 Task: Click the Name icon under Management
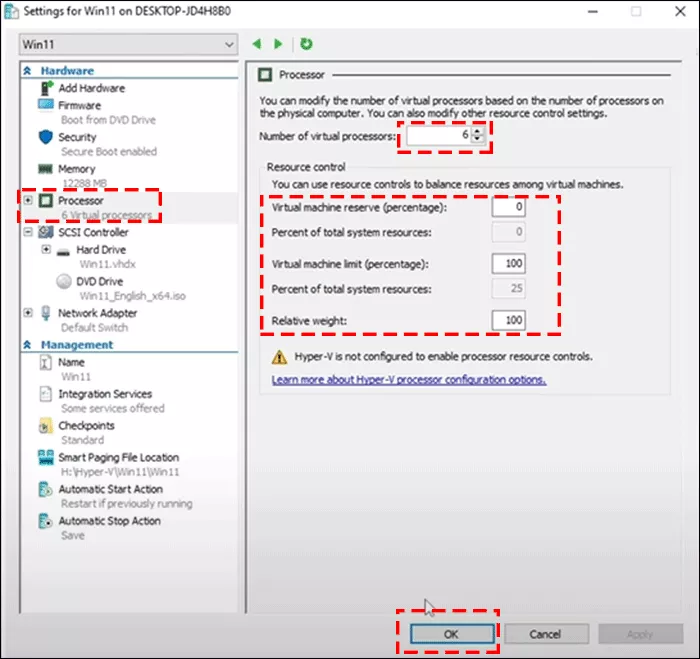pyautogui.click(x=46, y=362)
